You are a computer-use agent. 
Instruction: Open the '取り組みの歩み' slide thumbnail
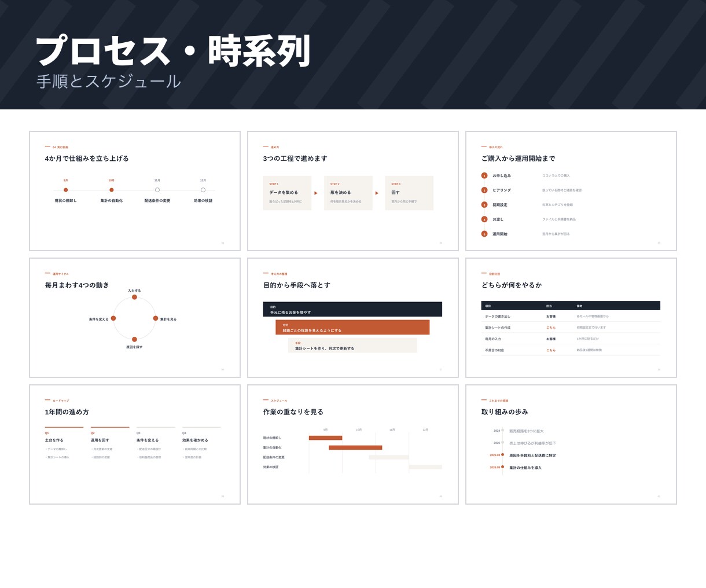click(571, 444)
